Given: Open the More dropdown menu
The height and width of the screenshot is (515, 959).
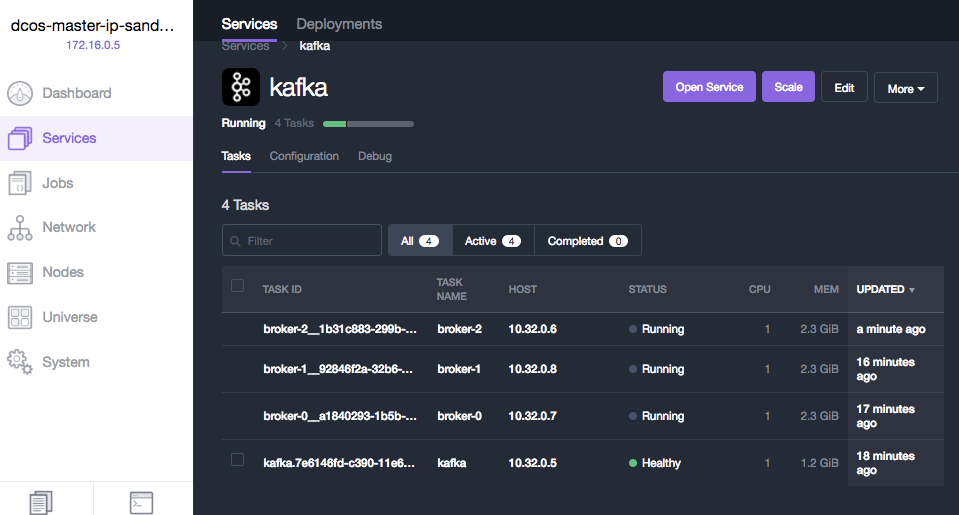Looking at the screenshot, I should (906, 87).
